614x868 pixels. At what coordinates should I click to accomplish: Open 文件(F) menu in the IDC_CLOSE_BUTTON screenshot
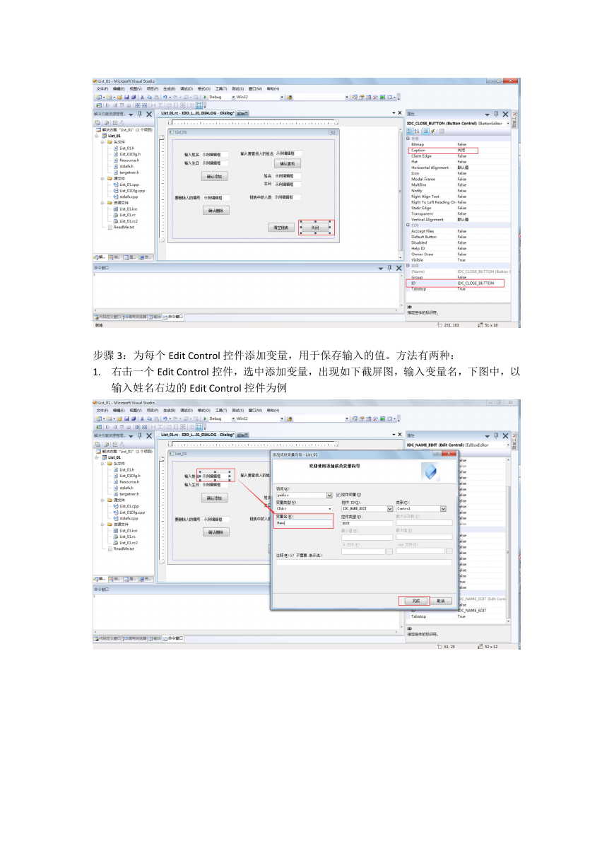pos(102,89)
